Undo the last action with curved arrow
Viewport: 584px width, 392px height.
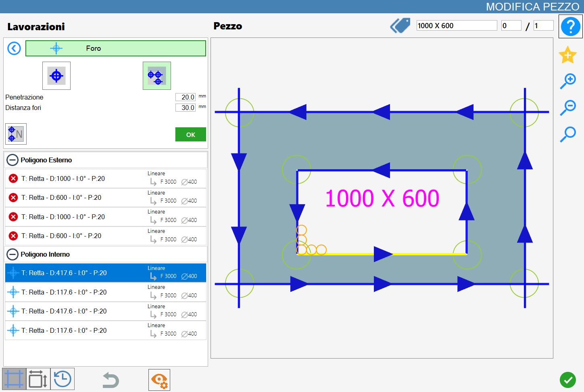click(x=111, y=380)
